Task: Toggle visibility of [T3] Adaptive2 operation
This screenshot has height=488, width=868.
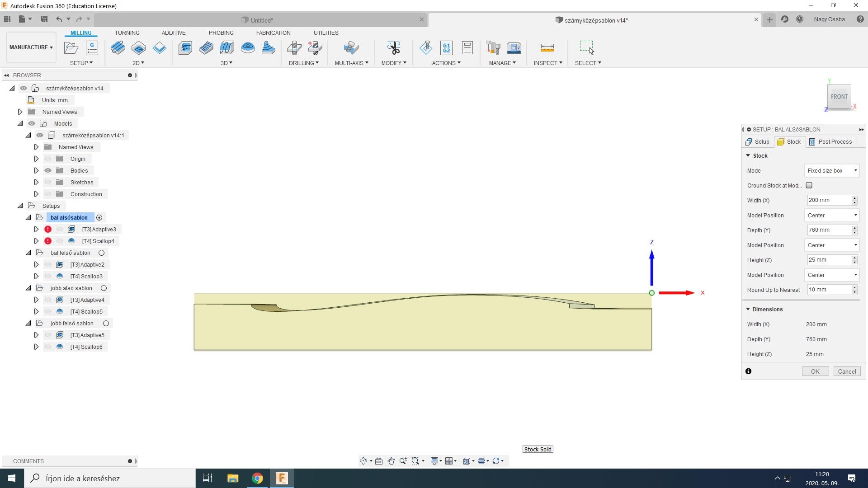Action: 48,264
